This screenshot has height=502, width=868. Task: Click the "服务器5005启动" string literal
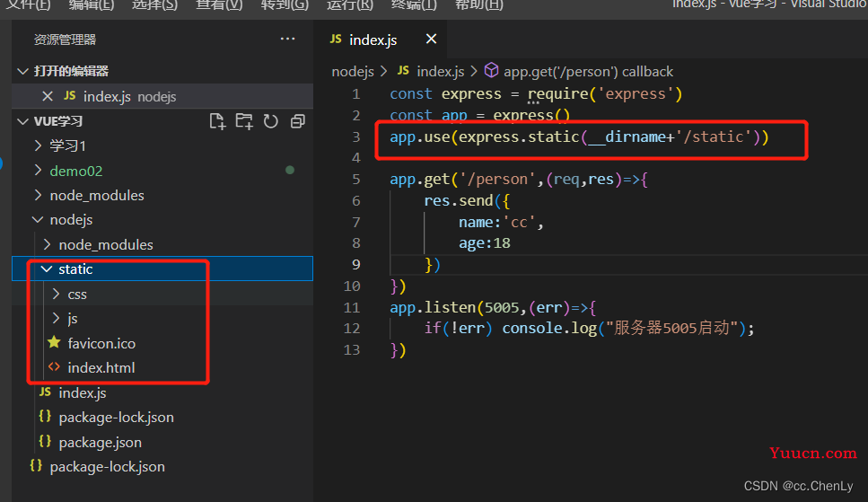pos(671,328)
